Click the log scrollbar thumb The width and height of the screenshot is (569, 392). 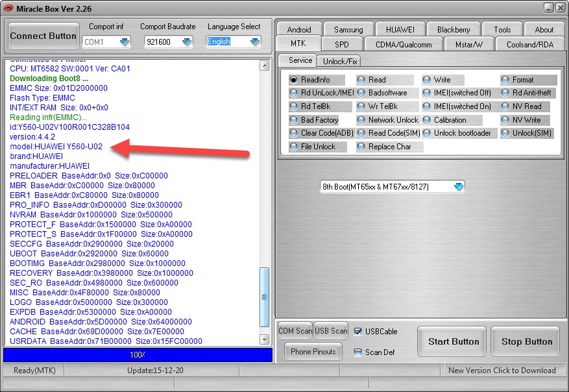[265, 297]
